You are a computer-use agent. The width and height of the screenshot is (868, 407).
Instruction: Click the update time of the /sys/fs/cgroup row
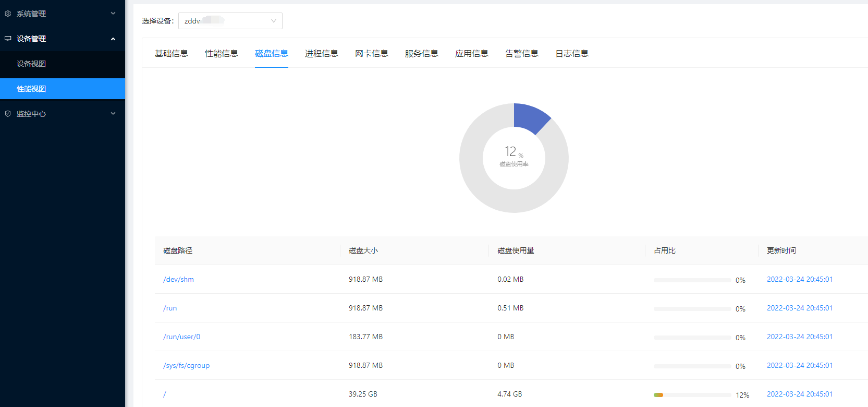800,365
